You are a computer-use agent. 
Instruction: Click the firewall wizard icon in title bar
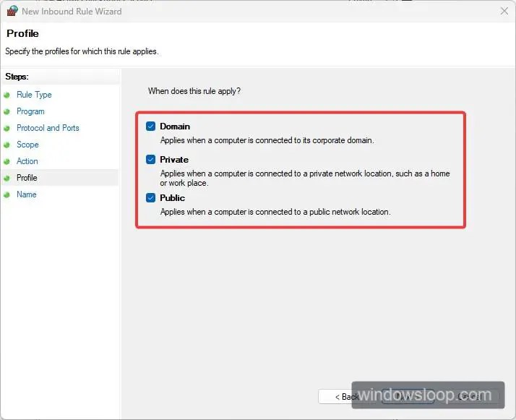coord(12,11)
